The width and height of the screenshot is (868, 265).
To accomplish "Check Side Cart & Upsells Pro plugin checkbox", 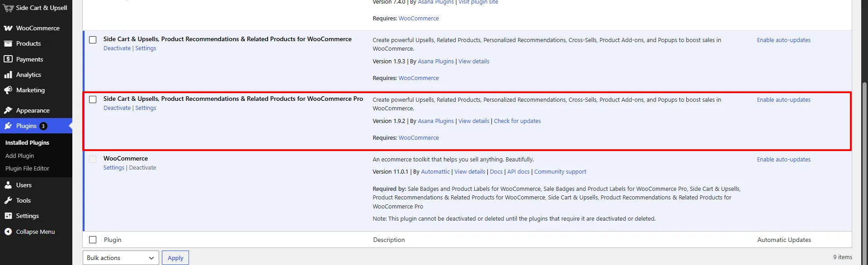I will [x=93, y=99].
